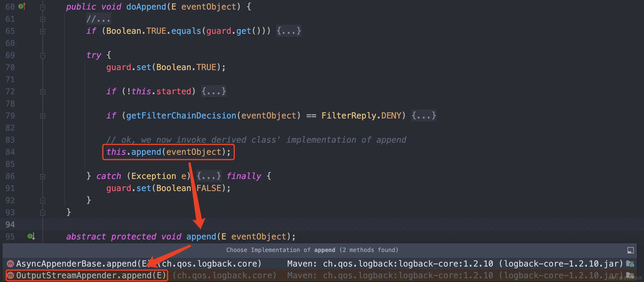Click the library icon at the AsyncAppenderBase row end
The width and height of the screenshot is (644, 282).
(630, 263)
